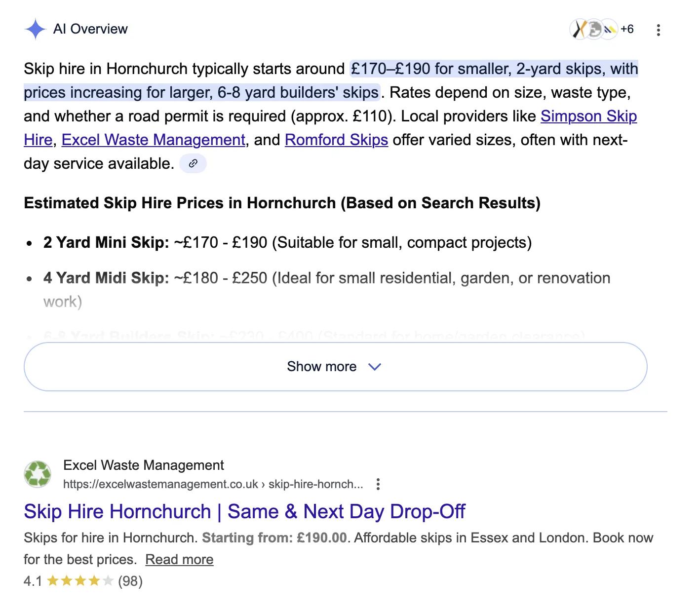
Task: Click the link-sharing chip after the overview text
Action: [x=193, y=163]
